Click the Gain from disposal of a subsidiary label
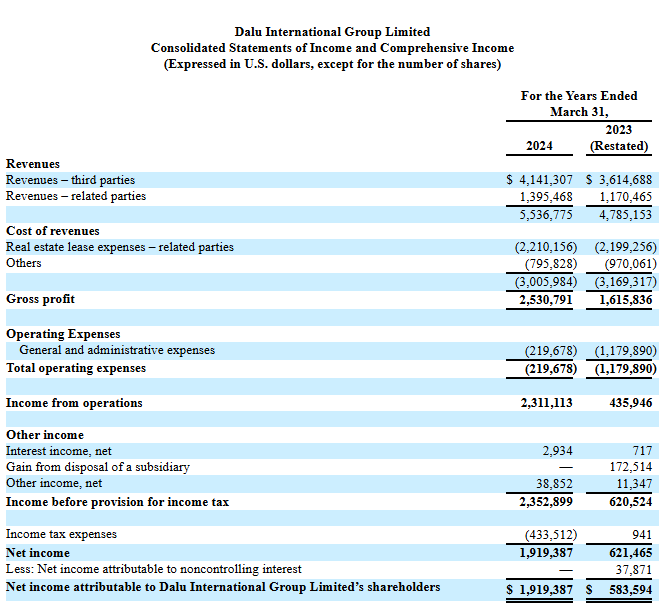Screen dimensions: 663x608 [x=98, y=467]
